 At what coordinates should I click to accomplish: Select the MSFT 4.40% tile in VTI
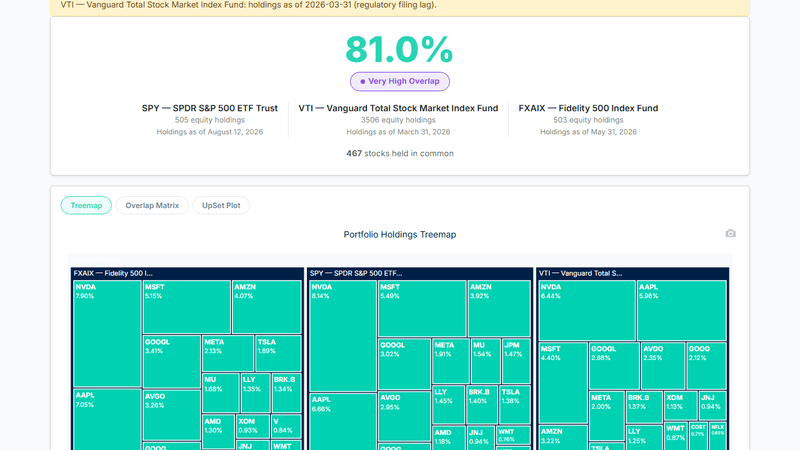(x=563, y=383)
